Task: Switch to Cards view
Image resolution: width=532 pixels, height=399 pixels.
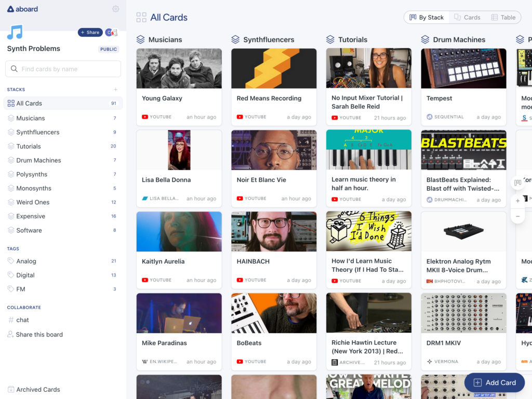Action: 467,17
